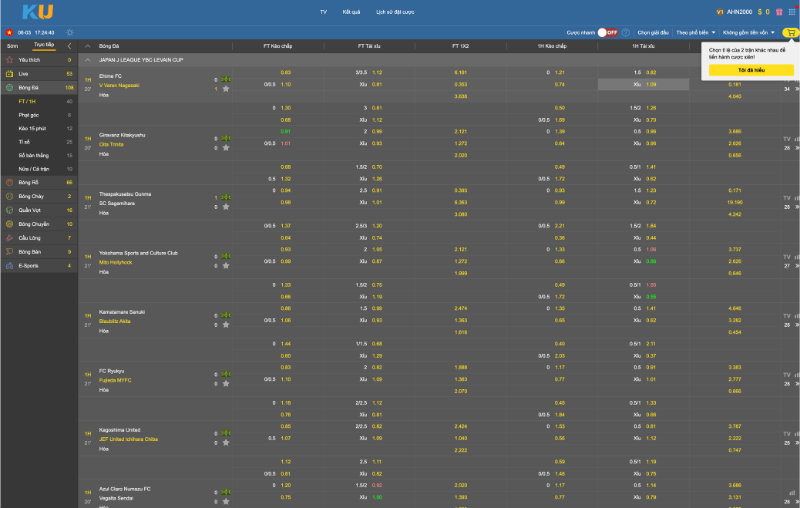Viewport: 800px width, 508px height.
Task: Click the Tôi đã hiểu button
Action: click(x=751, y=70)
